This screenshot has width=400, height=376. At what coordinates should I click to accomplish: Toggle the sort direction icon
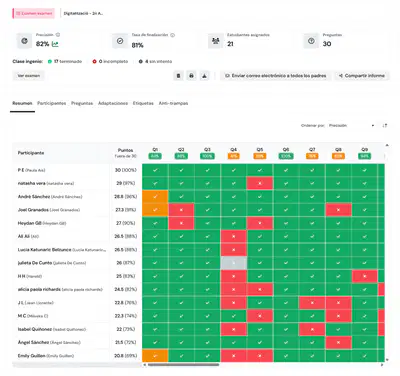(385, 126)
